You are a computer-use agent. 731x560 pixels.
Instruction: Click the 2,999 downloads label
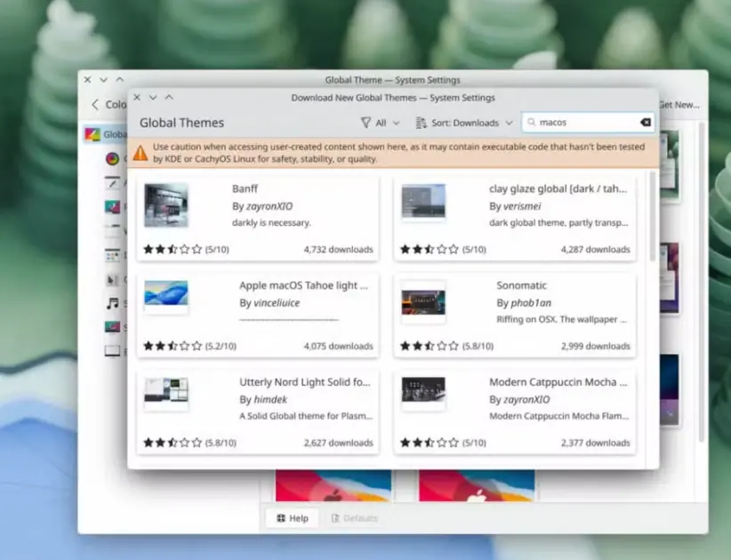click(x=595, y=346)
